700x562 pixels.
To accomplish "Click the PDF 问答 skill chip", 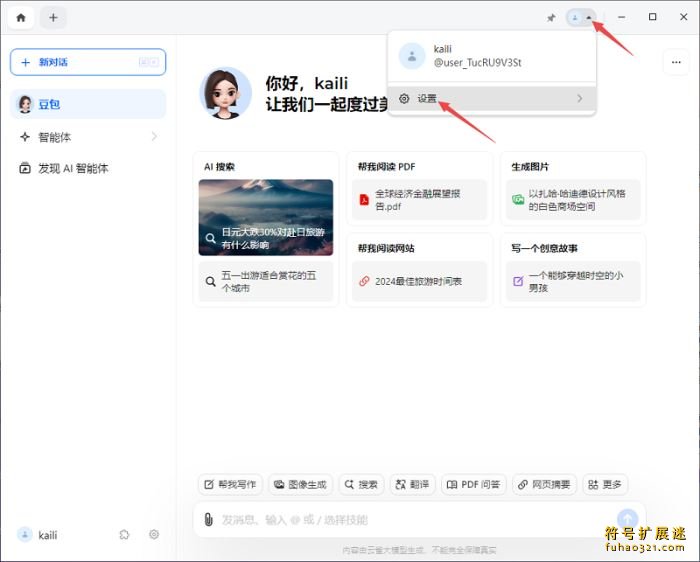I will [x=474, y=484].
